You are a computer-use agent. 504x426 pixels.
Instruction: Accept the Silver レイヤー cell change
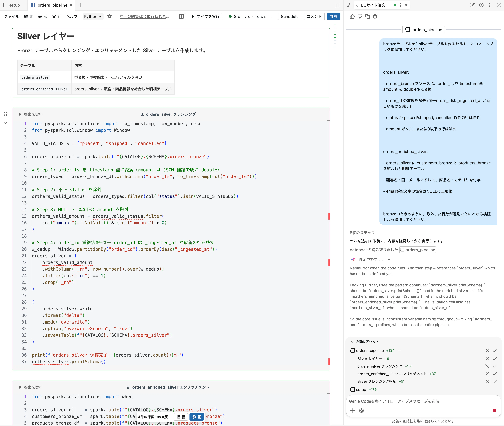click(495, 359)
